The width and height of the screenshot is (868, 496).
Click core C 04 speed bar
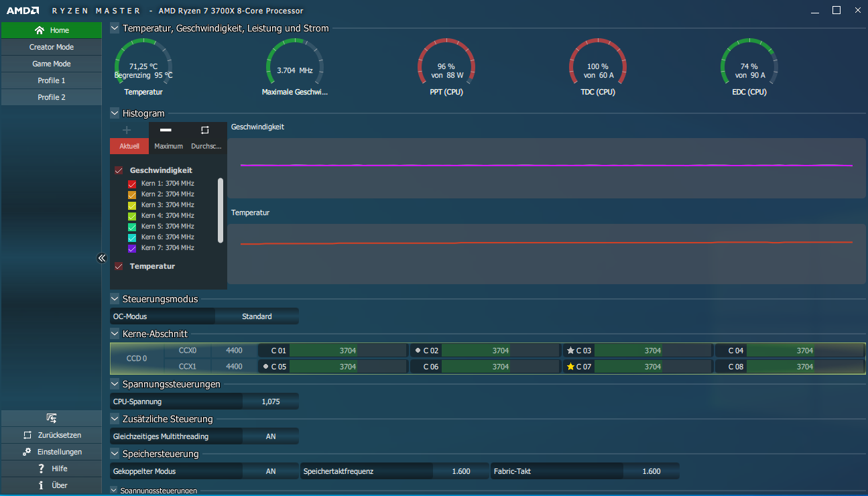(805, 351)
